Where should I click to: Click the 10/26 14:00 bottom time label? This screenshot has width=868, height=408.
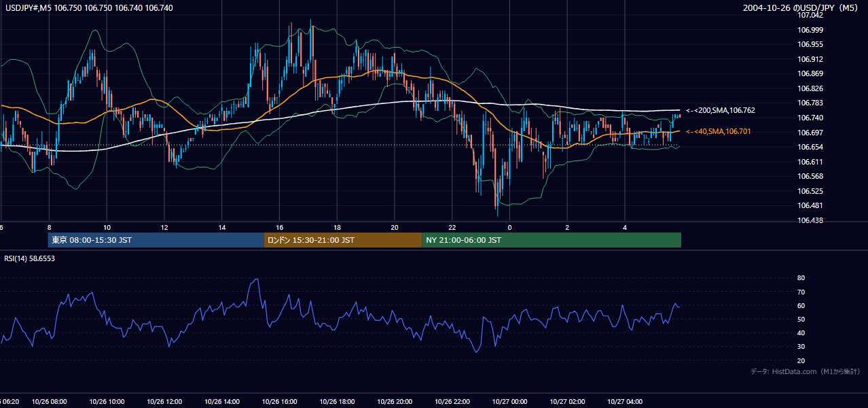(x=222, y=401)
